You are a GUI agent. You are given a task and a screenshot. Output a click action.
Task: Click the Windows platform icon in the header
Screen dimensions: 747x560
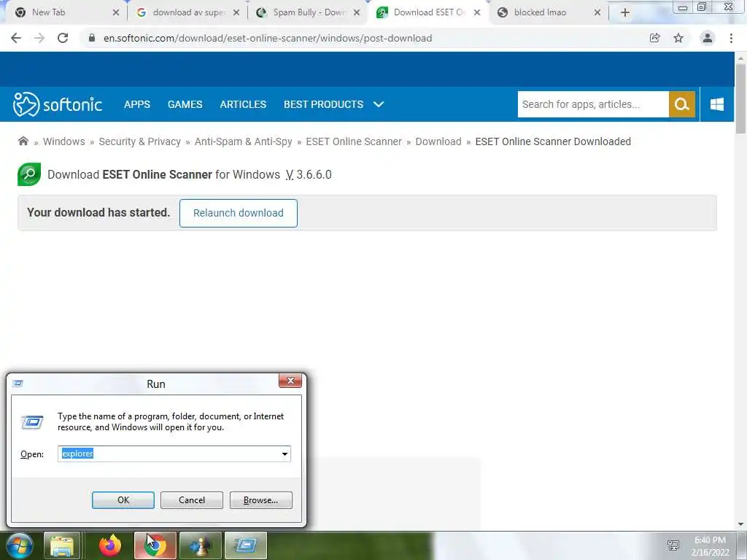[717, 104]
